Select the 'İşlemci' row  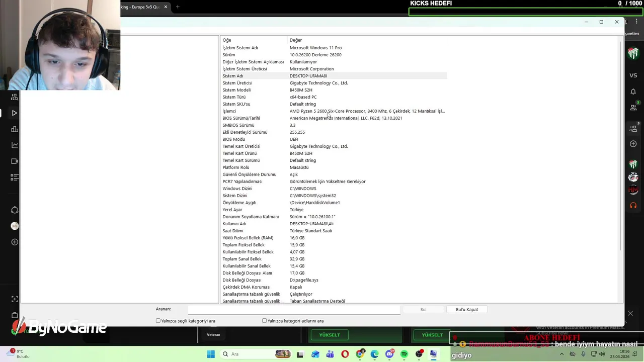coord(334,111)
